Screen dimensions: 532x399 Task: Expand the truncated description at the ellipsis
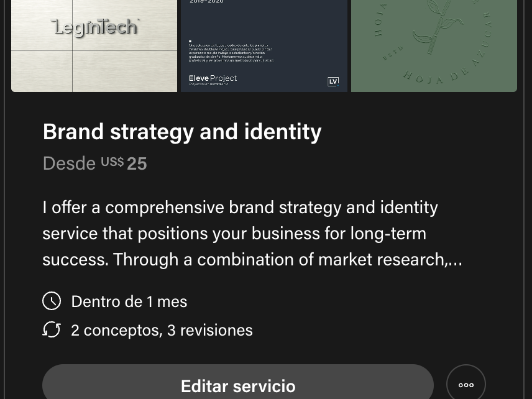click(x=455, y=260)
